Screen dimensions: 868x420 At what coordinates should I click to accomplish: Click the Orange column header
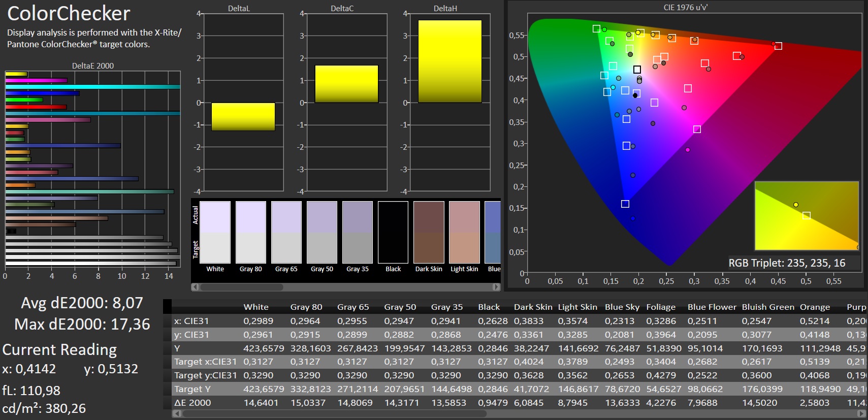815,307
